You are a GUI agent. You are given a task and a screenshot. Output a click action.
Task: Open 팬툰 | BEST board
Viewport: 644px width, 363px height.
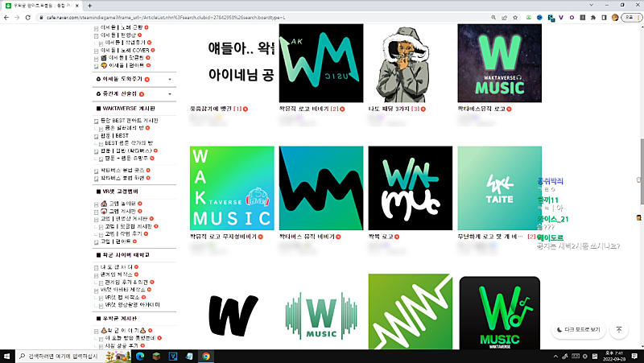114,135
